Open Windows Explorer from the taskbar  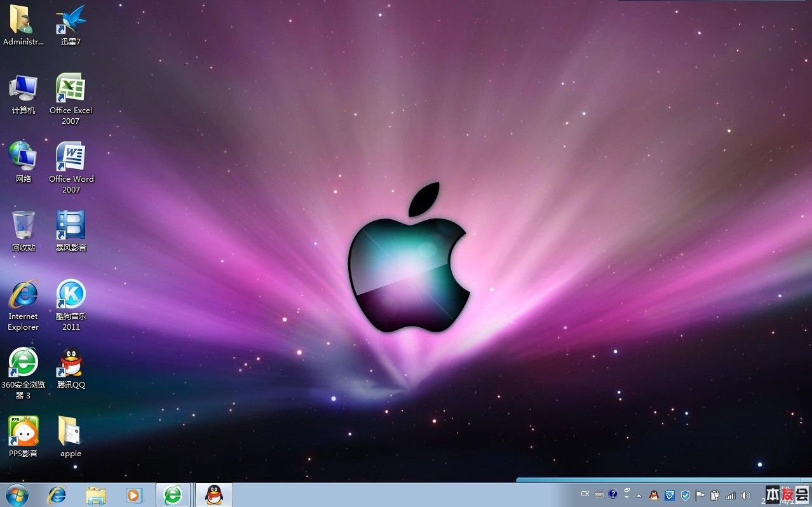[96, 495]
